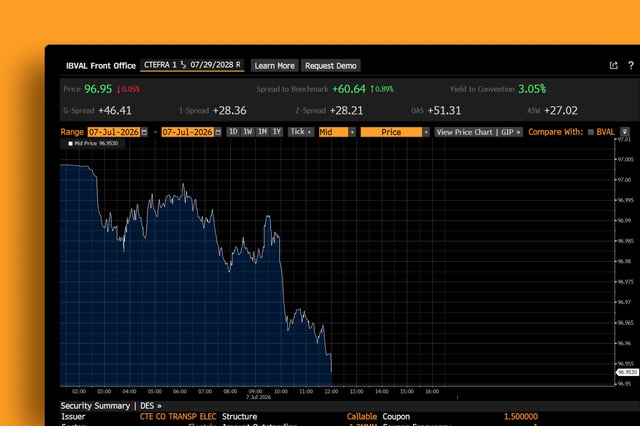
Task: Open the end date calendar picker icon
Action: pyautogui.click(x=218, y=132)
